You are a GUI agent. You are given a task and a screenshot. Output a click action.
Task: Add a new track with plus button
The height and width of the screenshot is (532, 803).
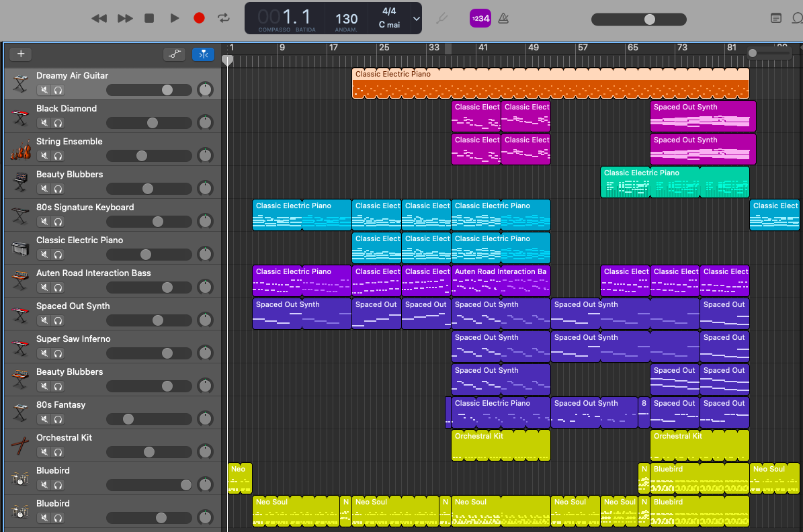pos(21,54)
